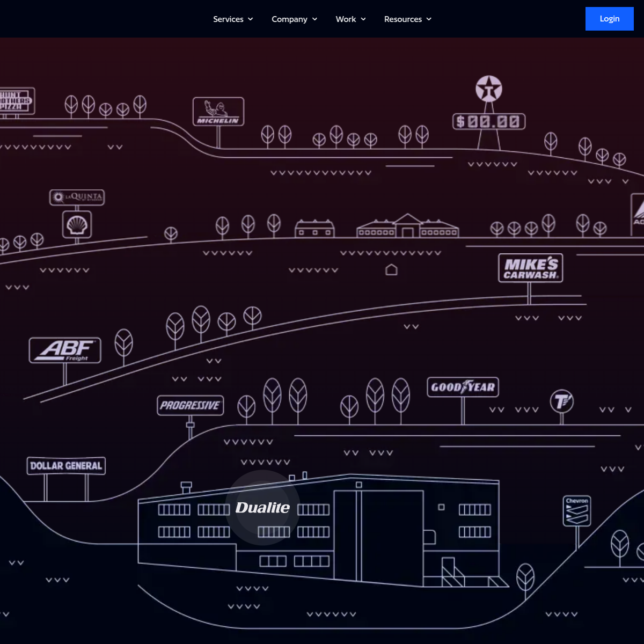
Task: Click the Progressive sign
Action: coord(191,405)
